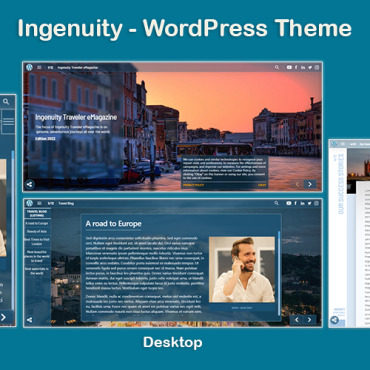Click the WordPress logo in the Venice eMagazine preview
370x370 pixels.
point(29,67)
